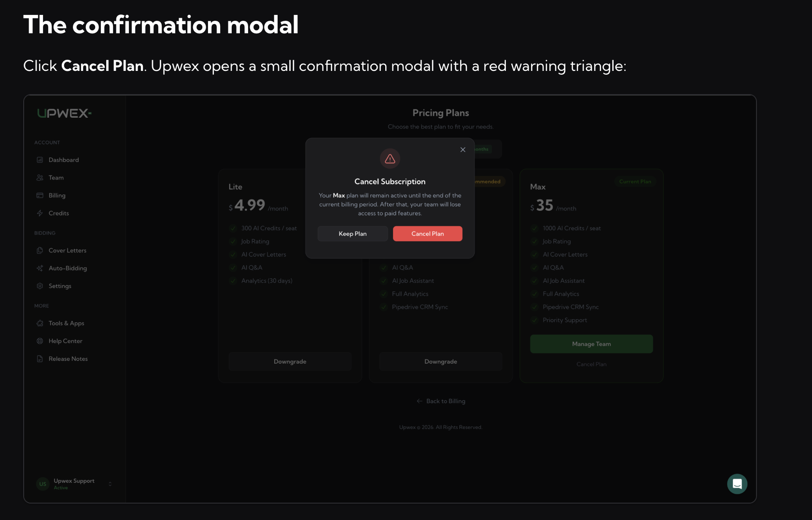This screenshot has height=520, width=812.
Task: Click Downgrade under the middle plan
Action: (x=441, y=362)
